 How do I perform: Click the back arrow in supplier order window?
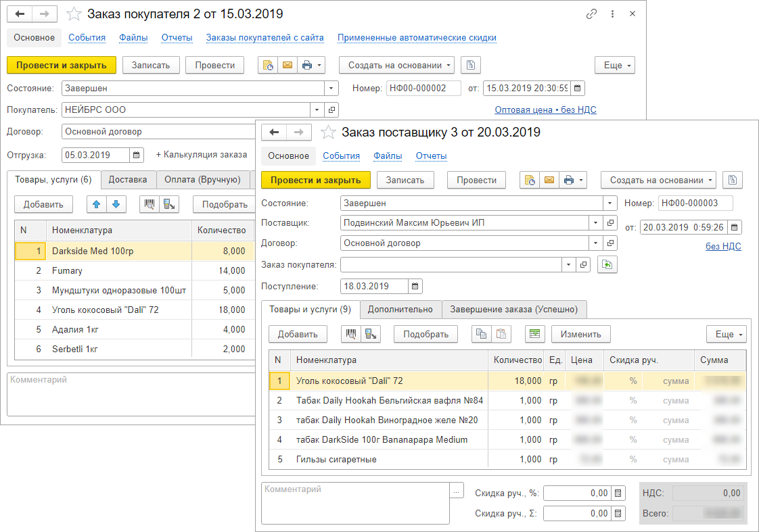pos(274,132)
